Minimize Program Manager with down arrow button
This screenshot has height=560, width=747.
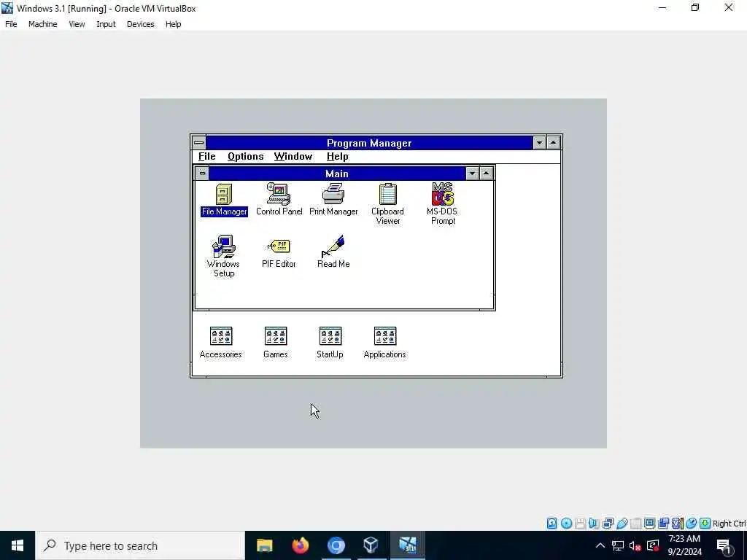[x=539, y=143]
